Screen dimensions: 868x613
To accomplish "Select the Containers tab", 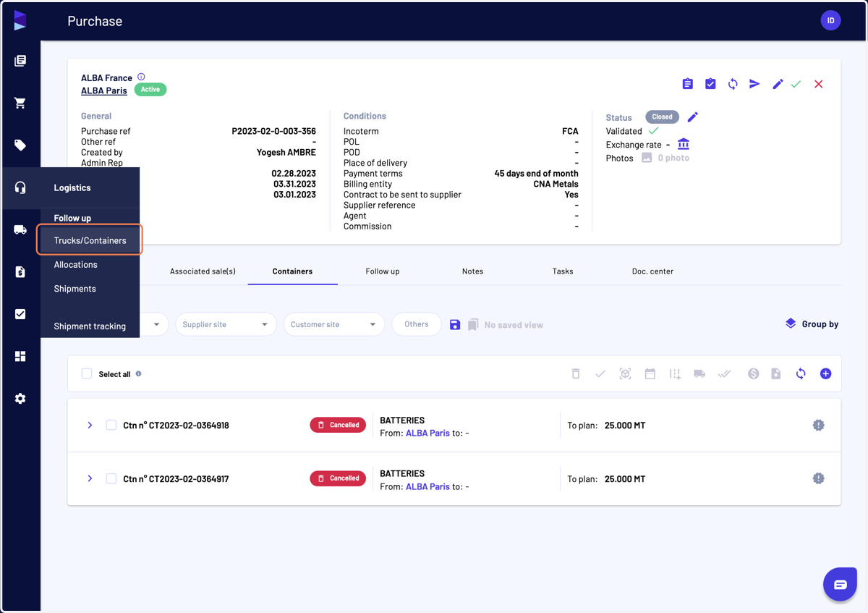I will tap(292, 271).
